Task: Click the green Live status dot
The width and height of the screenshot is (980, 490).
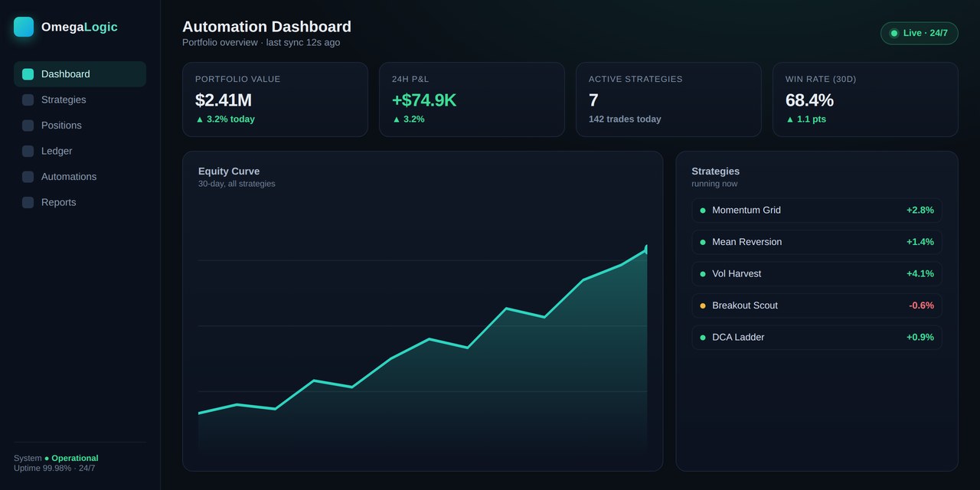Action: click(894, 33)
